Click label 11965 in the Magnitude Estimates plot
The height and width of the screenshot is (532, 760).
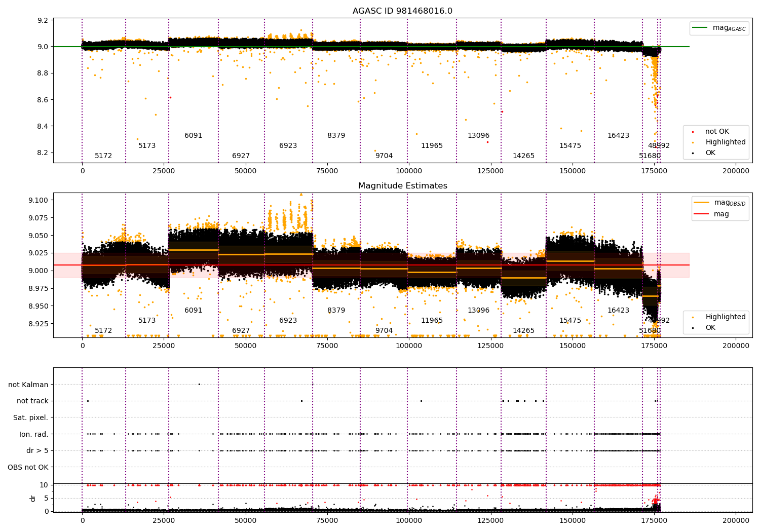click(432, 321)
